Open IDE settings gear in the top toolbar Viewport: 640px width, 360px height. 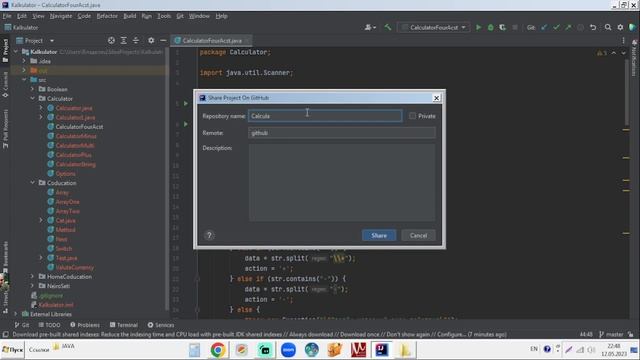(x=620, y=27)
